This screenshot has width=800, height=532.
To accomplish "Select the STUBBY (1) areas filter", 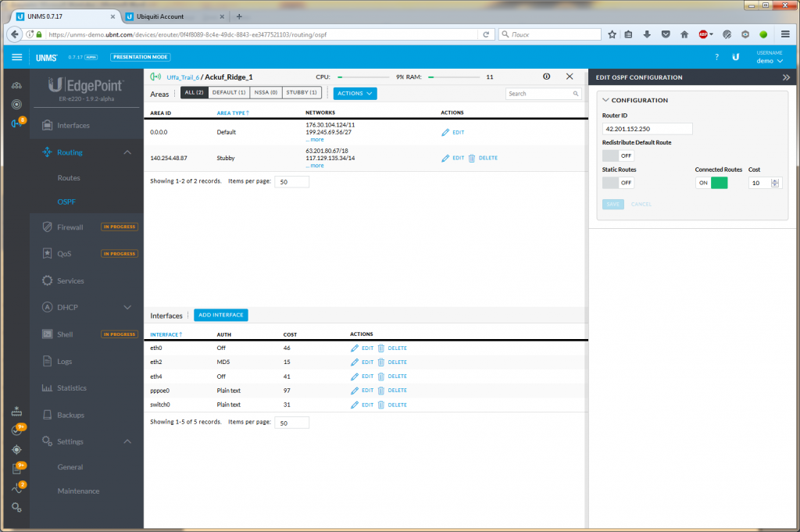I will (x=302, y=93).
